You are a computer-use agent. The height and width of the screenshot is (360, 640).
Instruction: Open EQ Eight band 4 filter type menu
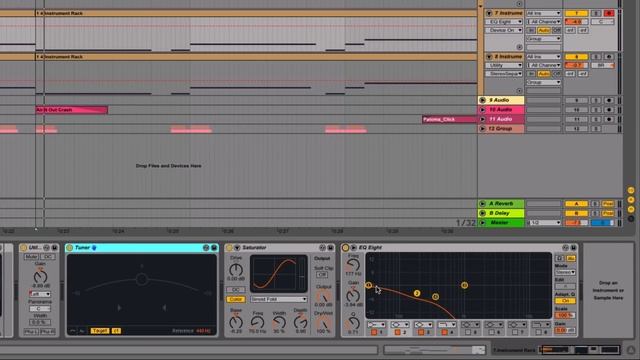coord(447,324)
